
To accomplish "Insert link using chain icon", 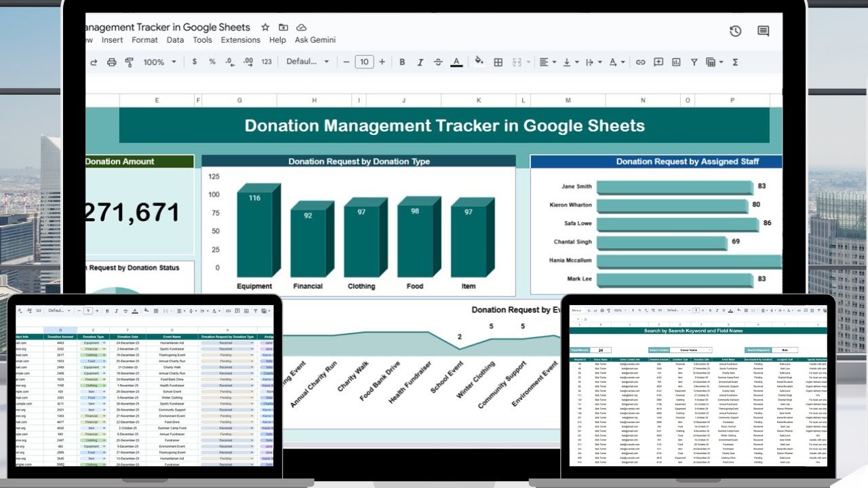I will tap(640, 62).
